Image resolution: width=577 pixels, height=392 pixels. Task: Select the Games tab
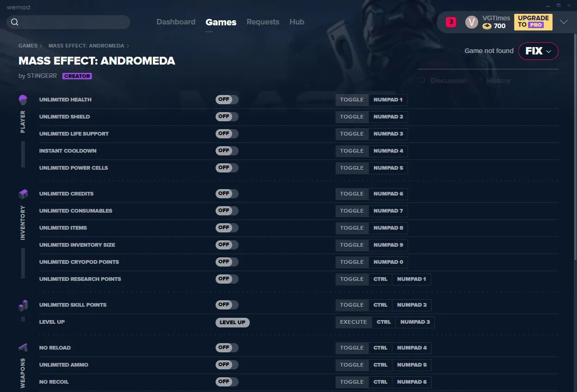click(x=221, y=22)
